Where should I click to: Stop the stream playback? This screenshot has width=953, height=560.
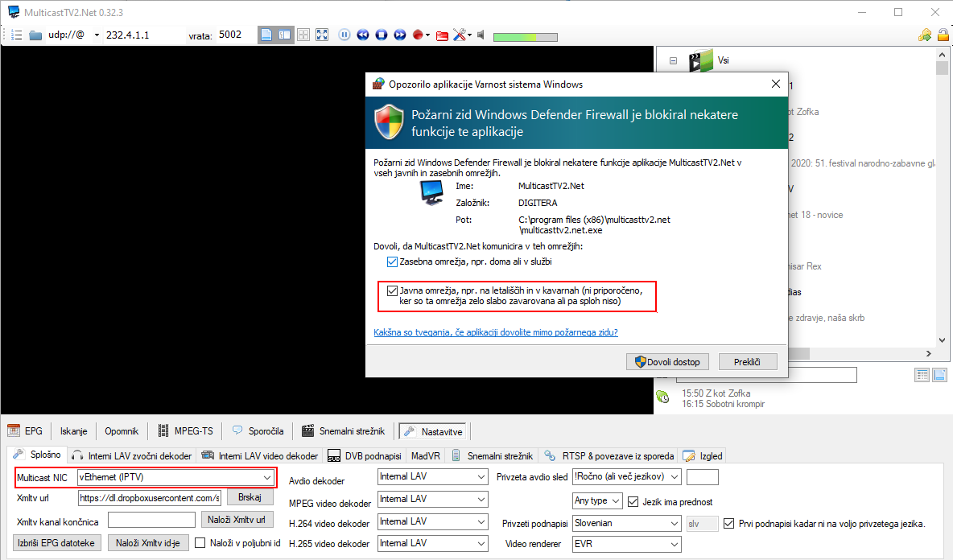click(x=381, y=35)
